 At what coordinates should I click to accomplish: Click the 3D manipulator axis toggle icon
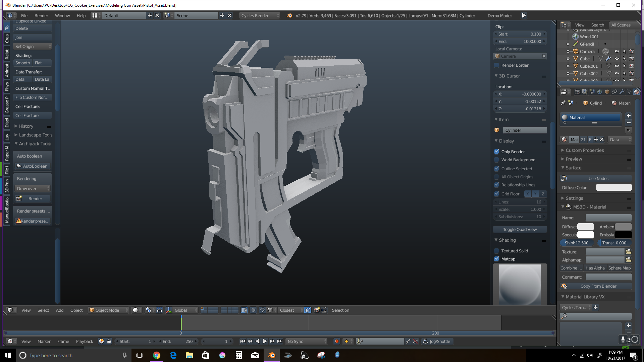tap(169, 310)
